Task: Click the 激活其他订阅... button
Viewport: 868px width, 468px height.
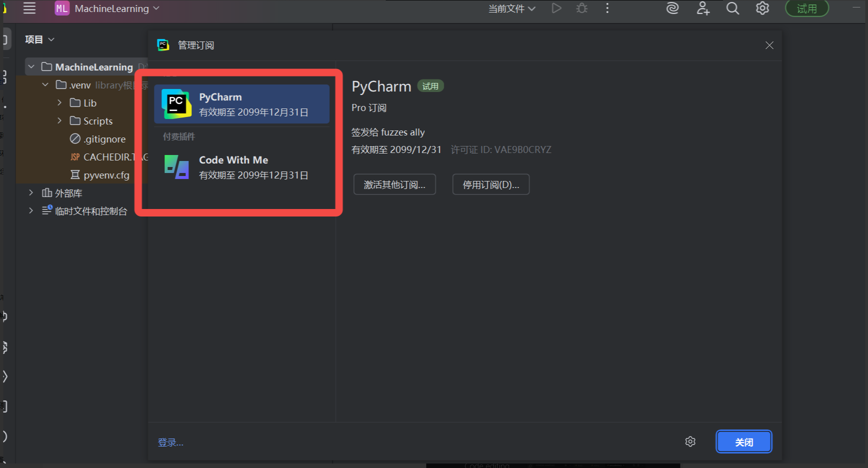Action: click(x=395, y=184)
